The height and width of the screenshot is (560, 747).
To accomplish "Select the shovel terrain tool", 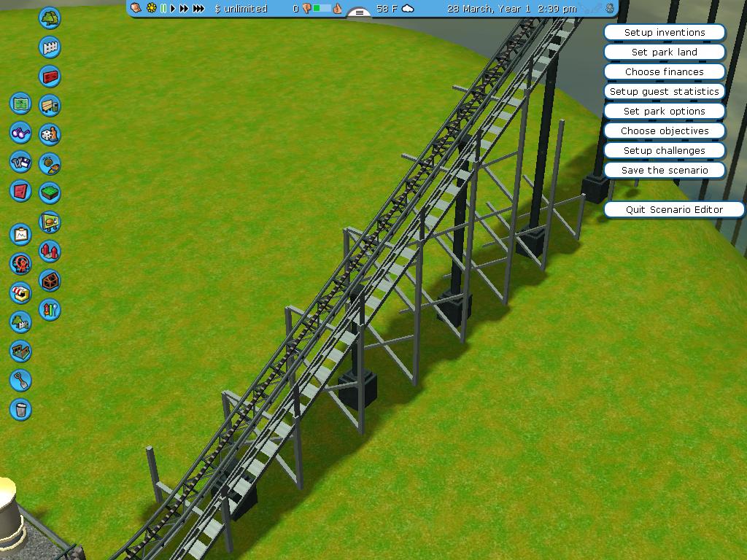I will point(20,381).
